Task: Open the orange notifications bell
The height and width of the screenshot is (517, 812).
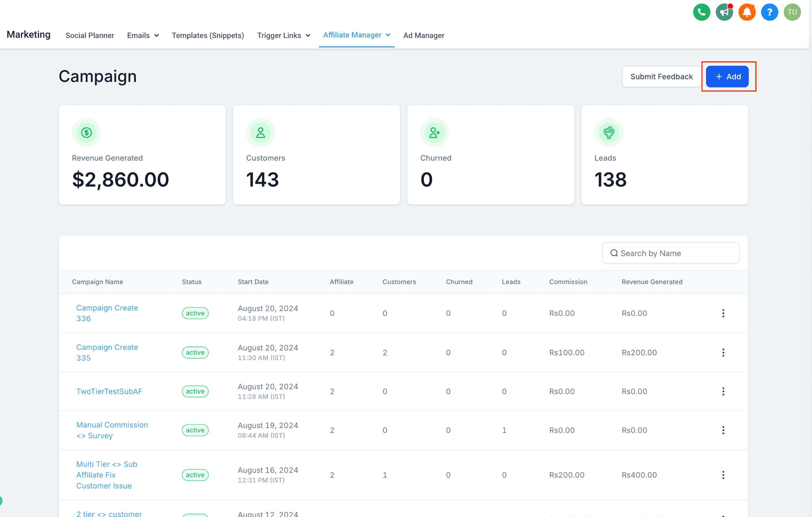Action: coord(747,12)
